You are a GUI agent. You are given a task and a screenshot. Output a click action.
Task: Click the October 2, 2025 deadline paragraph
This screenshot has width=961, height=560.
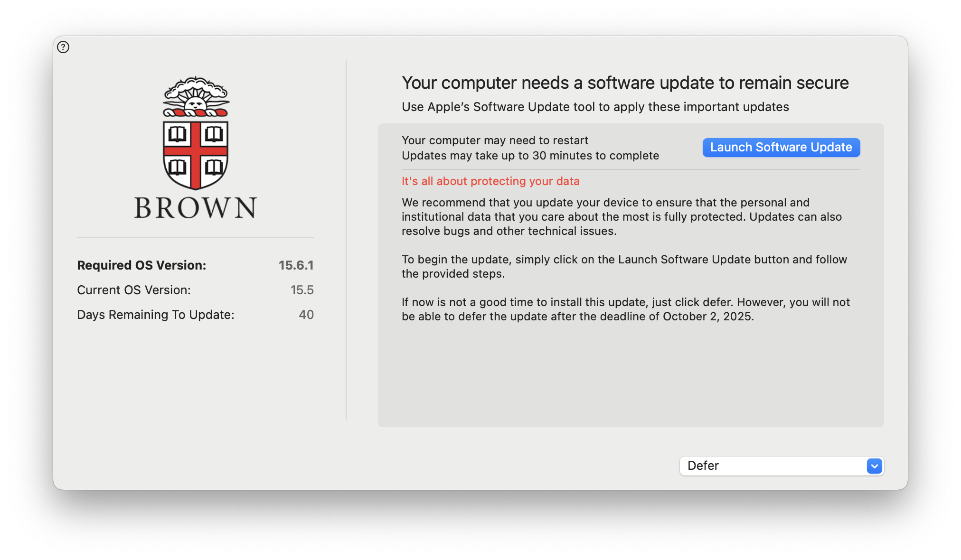[625, 309]
